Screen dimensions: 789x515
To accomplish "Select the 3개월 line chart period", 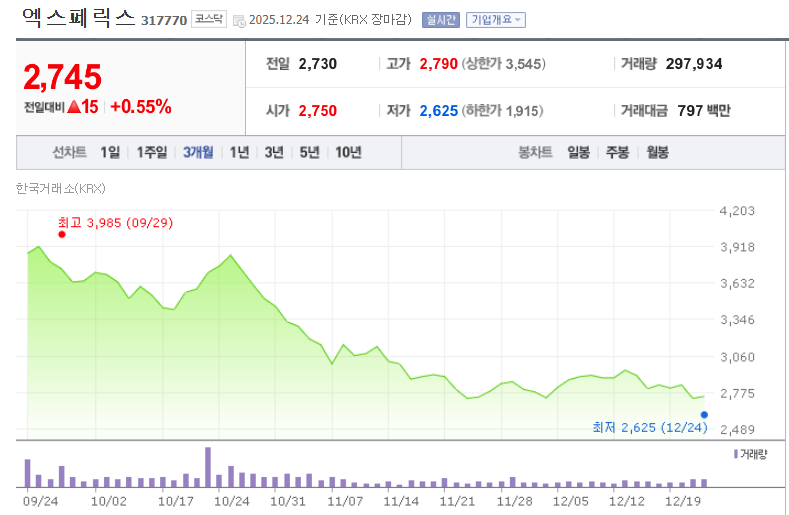I will (x=198, y=152).
